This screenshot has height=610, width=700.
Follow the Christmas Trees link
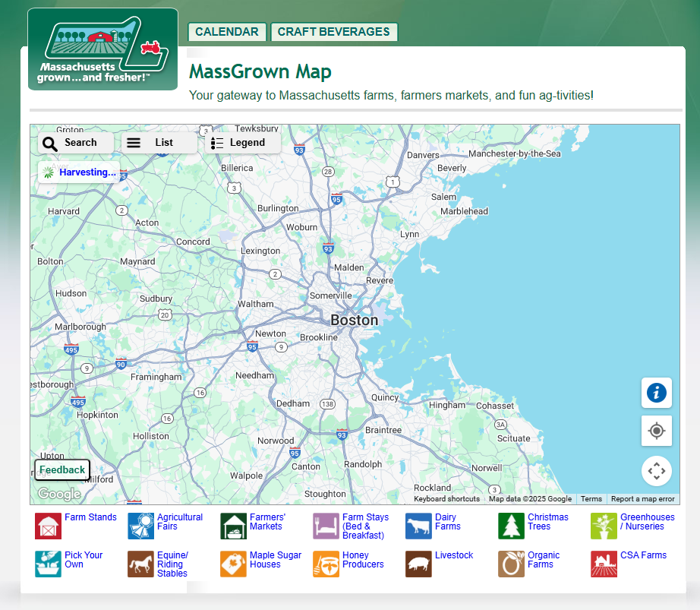point(548,522)
